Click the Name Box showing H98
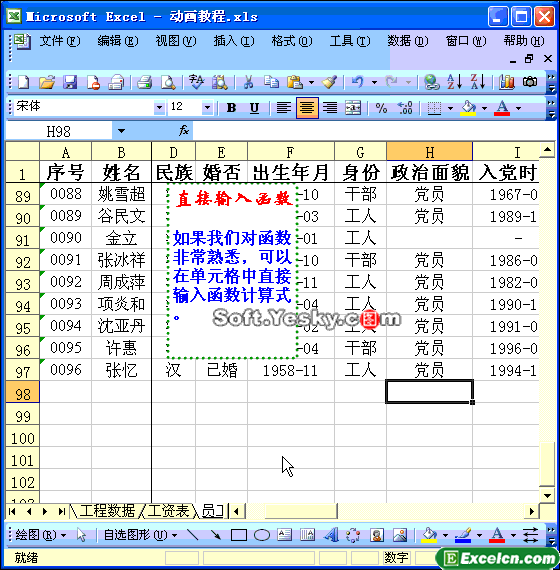 59,131
